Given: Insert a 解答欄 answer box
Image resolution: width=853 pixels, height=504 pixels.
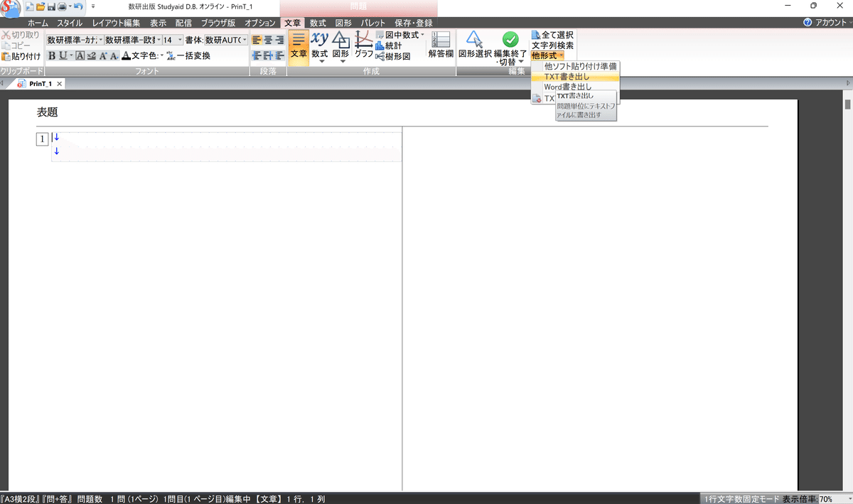Looking at the screenshot, I should pyautogui.click(x=441, y=44).
